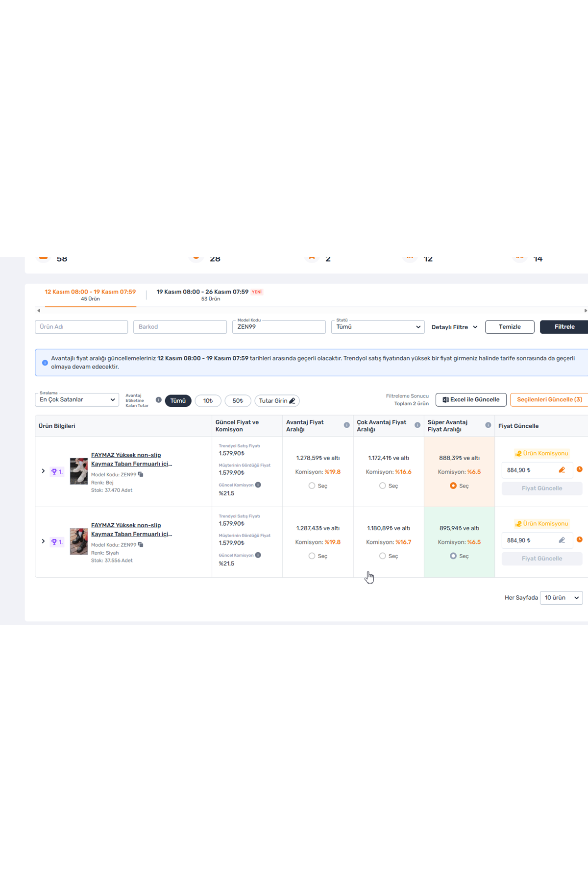This screenshot has height=882, width=588.
Task: Click the Filtrele button
Action: click(564, 327)
